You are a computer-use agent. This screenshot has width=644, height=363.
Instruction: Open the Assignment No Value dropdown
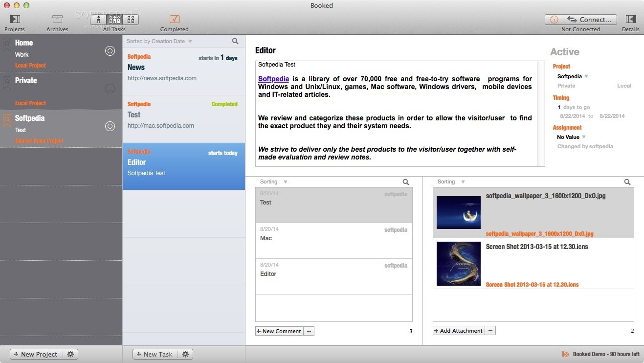coord(571,137)
